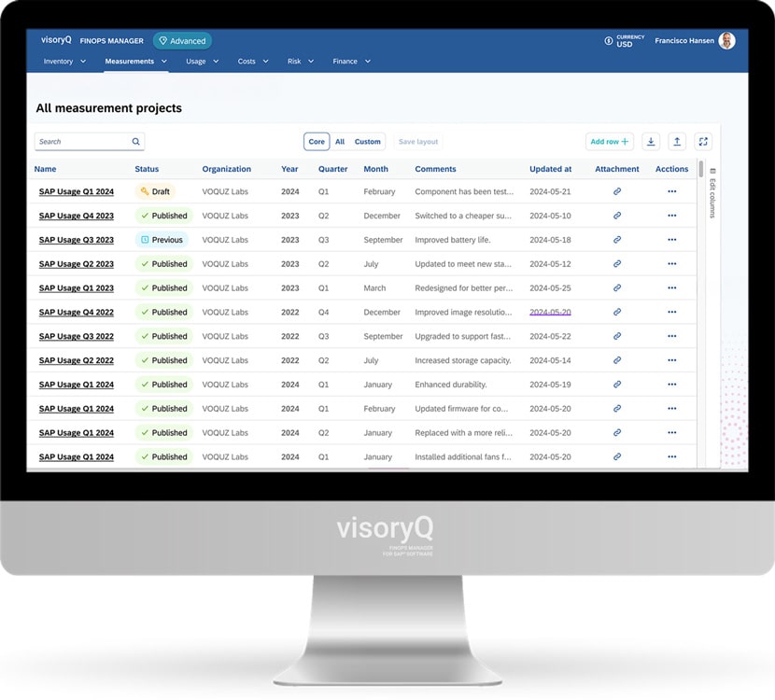Open actions menu in Enhanced durability row
775x700 pixels.
(x=671, y=385)
